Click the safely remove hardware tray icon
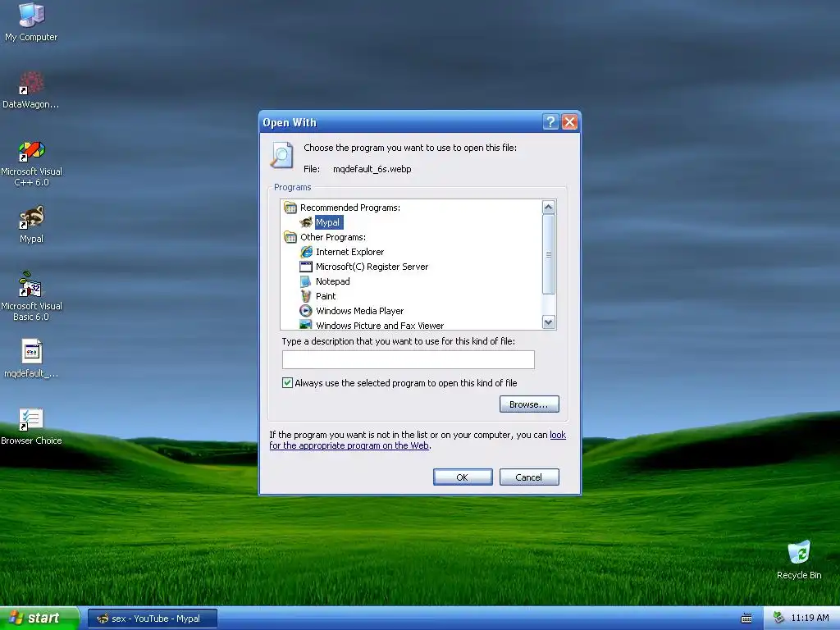The image size is (840, 630). [x=779, y=618]
